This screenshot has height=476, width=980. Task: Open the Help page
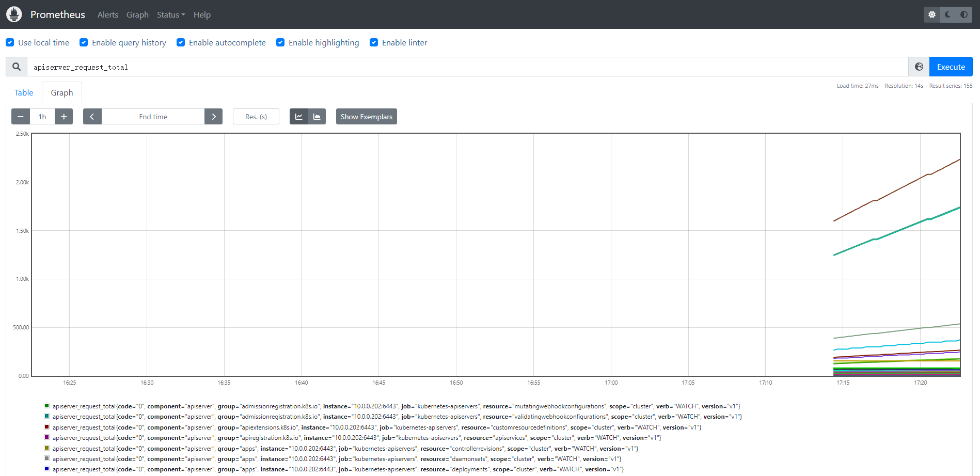pos(202,14)
